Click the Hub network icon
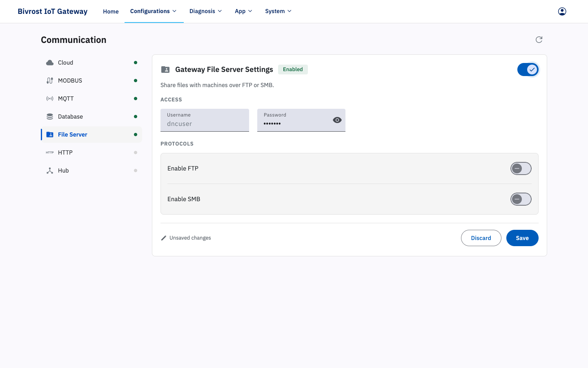The image size is (588, 368). coord(50,171)
